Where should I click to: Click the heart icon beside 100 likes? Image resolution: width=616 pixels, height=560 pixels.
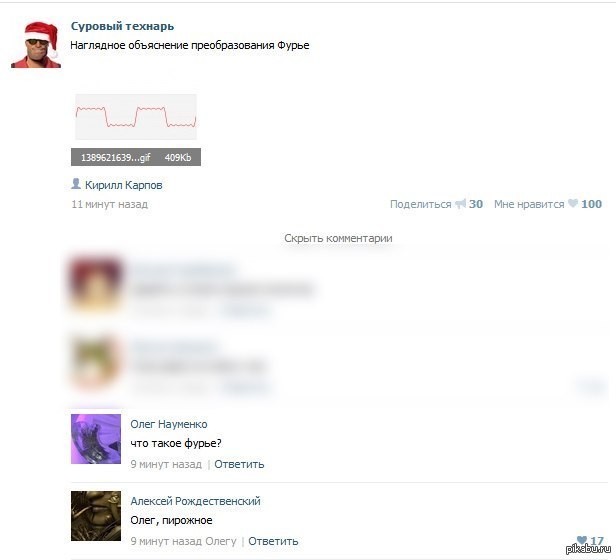click(x=573, y=203)
